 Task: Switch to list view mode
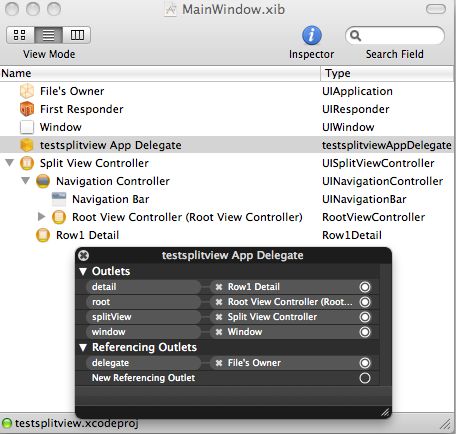tap(48, 35)
